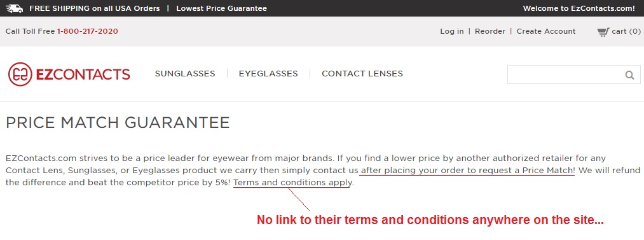Viewport: 644px width, 240px height.
Task: Click the toll free phone number 1-800-217-2020
Action: [x=88, y=31]
